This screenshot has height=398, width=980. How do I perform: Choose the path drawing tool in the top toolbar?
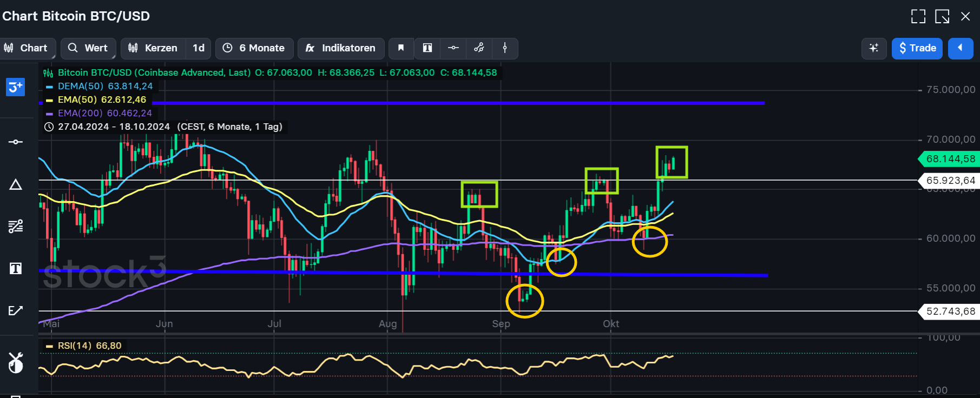[479, 48]
